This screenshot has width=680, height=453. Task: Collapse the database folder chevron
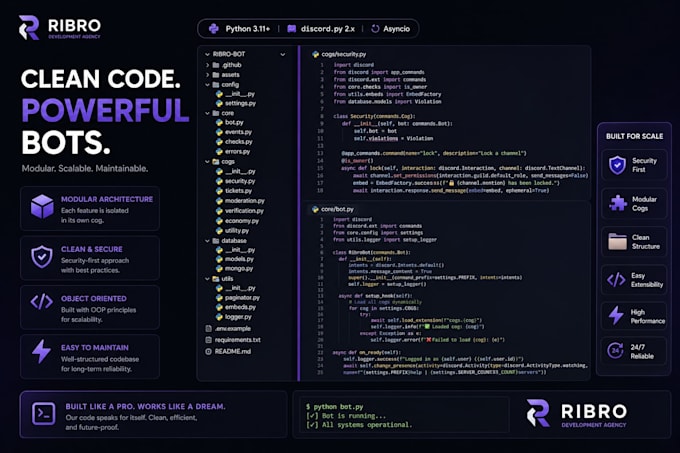tap(207, 241)
